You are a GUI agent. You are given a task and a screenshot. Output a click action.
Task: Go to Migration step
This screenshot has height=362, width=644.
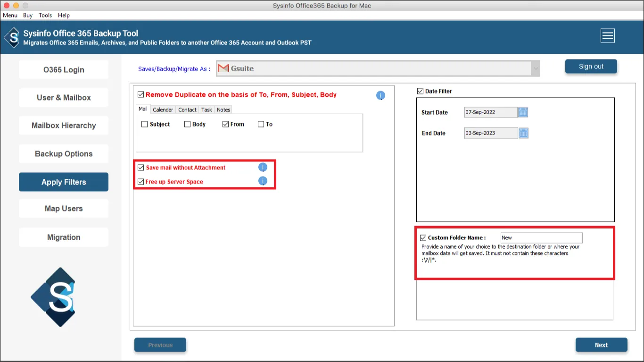(64, 237)
